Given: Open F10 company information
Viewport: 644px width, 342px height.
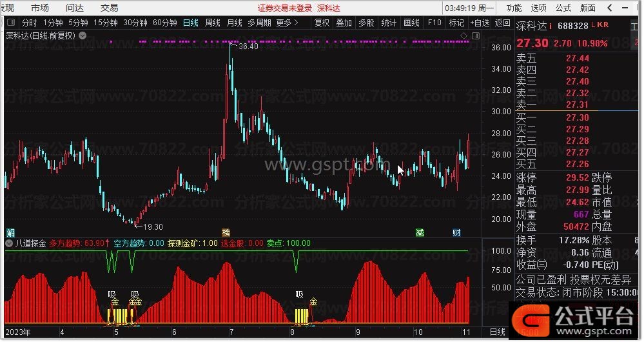Looking at the screenshot, I should click(x=434, y=23).
